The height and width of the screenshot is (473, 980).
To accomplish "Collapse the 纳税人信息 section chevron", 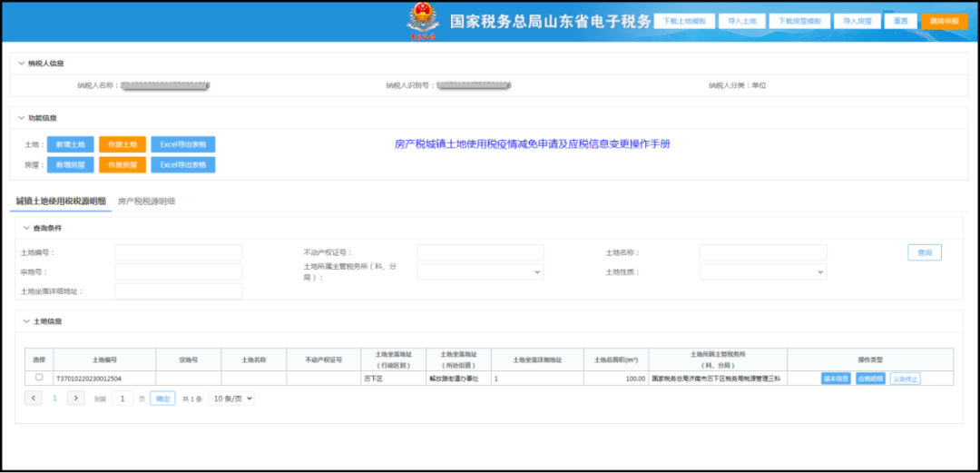I will tap(22, 64).
